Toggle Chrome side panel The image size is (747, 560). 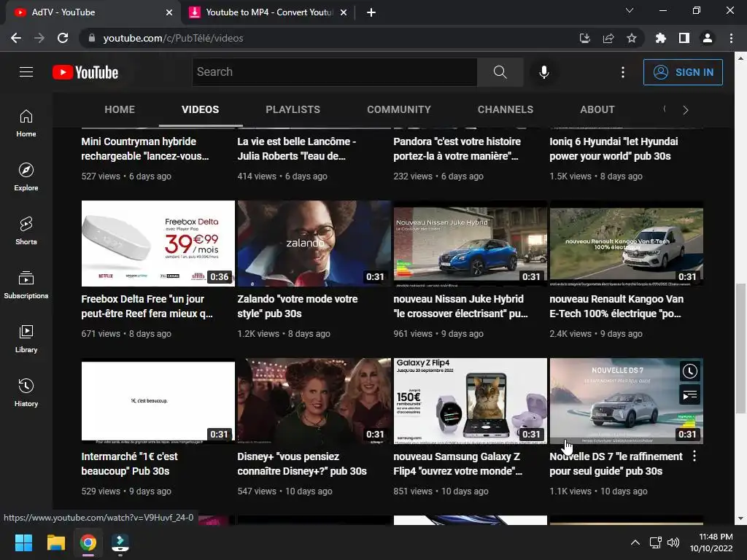coord(684,38)
